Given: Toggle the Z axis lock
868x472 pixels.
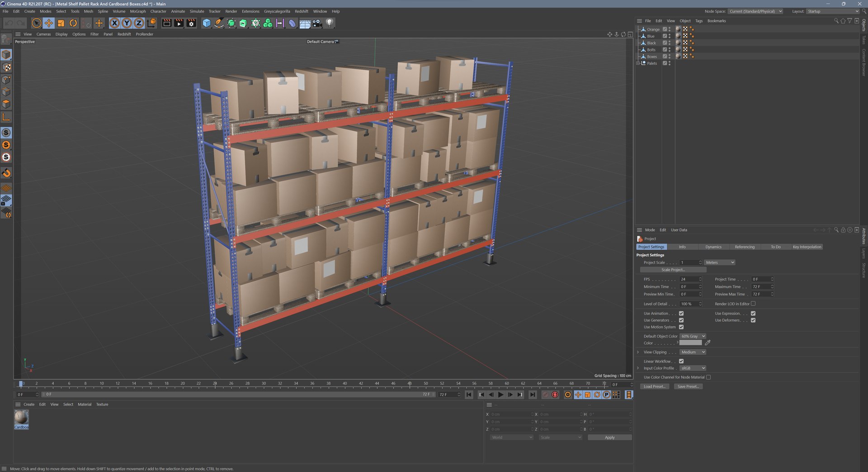Looking at the screenshot, I should click(x=139, y=23).
